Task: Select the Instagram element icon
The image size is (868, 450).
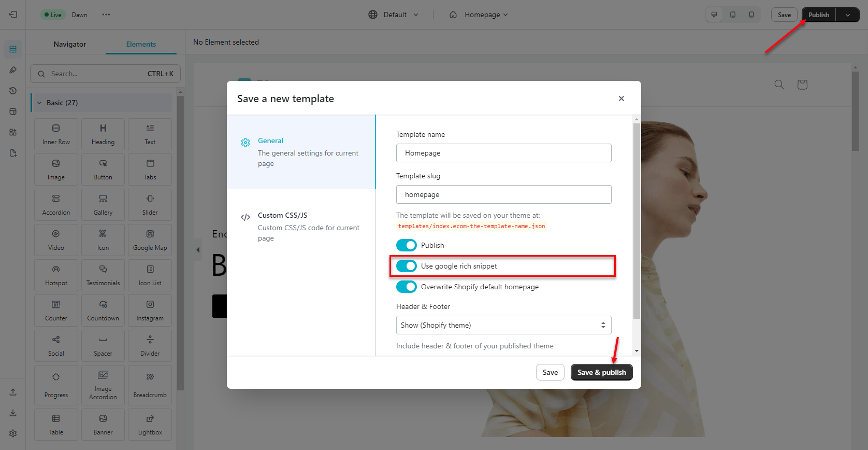Action: [150, 304]
